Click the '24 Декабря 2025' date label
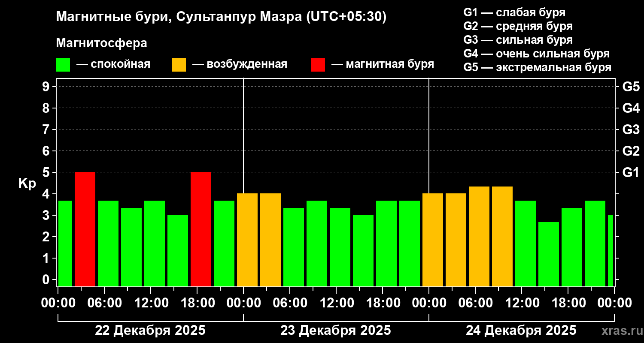 coord(521,331)
